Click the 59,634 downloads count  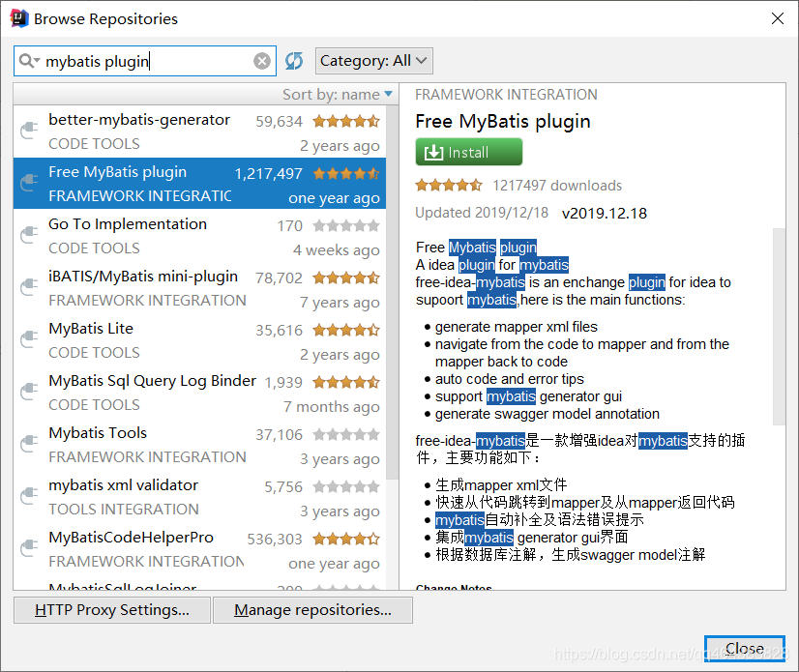pos(279,121)
